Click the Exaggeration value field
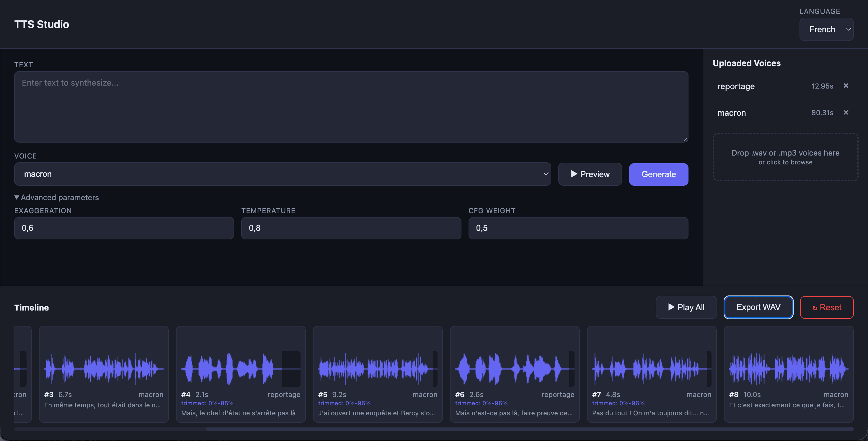Image resolution: width=868 pixels, height=441 pixels. tap(124, 228)
